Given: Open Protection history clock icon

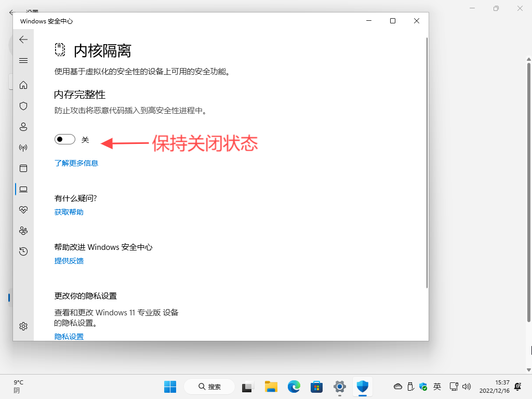Looking at the screenshot, I should 23,251.
